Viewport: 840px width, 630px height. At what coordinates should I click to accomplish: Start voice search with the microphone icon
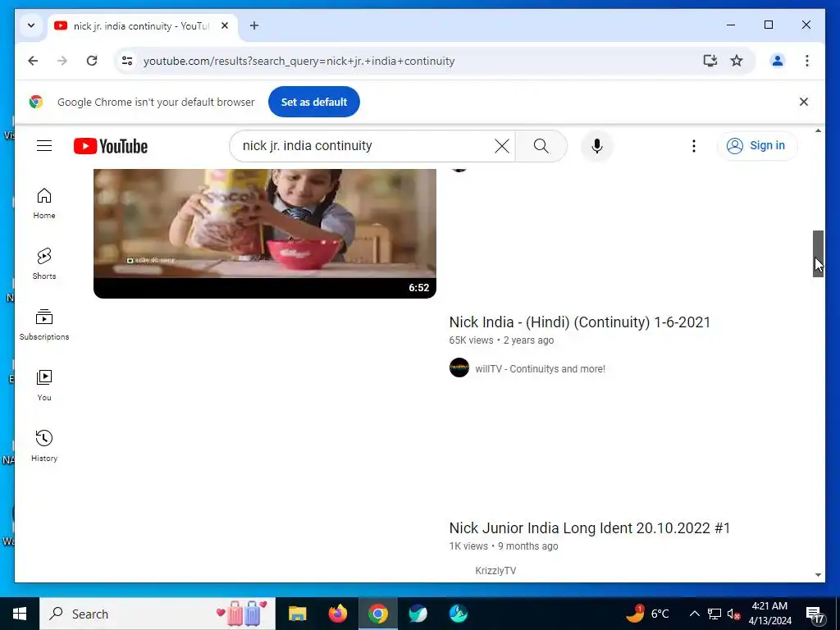pos(597,146)
